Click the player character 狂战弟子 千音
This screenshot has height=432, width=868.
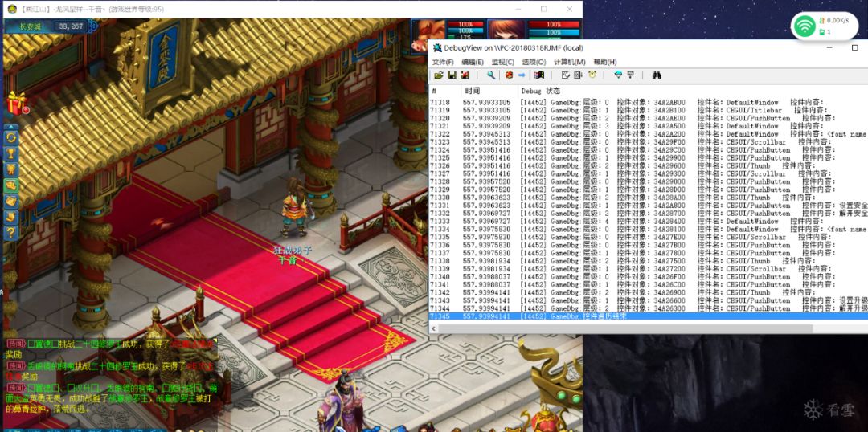click(295, 208)
